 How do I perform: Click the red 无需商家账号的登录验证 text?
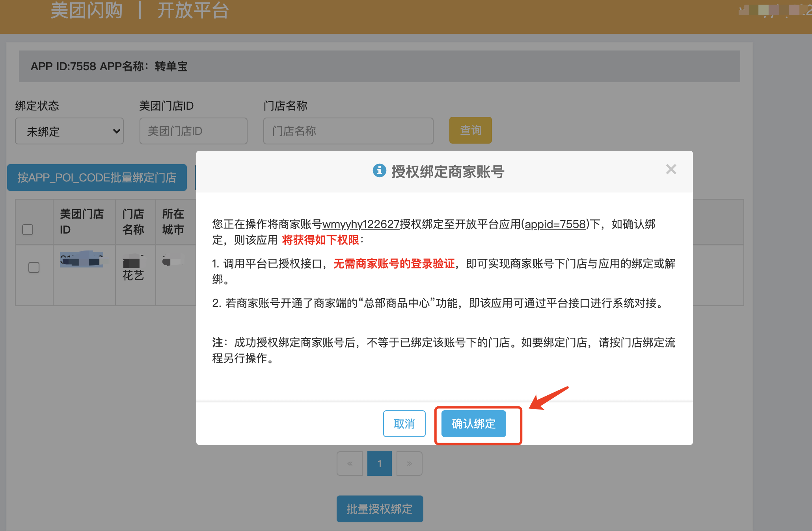coord(394,264)
